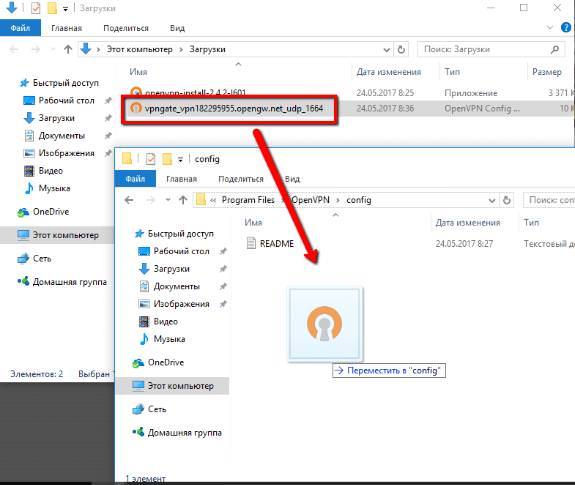The width and height of the screenshot is (575, 485).
Task: Select vpngate_vpn182295955 config file
Action: tap(234, 109)
